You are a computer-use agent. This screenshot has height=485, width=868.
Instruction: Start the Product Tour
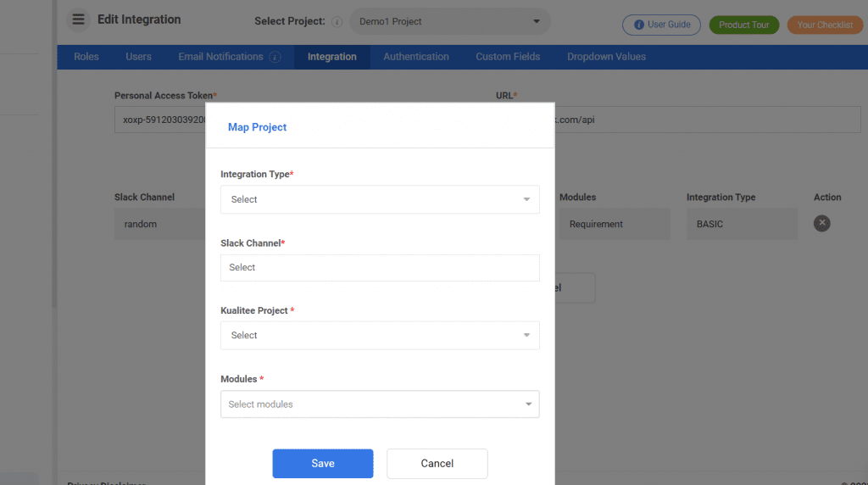[x=744, y=25]
